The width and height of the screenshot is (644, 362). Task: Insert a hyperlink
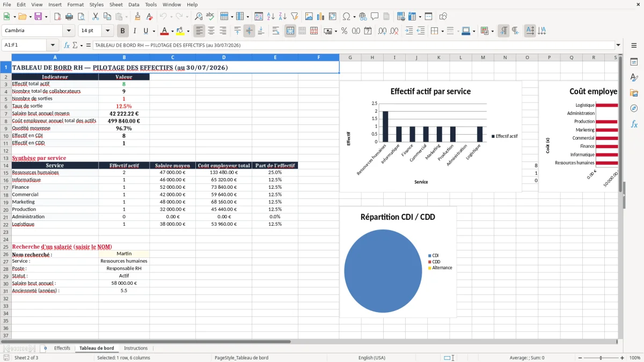(363, 17)
